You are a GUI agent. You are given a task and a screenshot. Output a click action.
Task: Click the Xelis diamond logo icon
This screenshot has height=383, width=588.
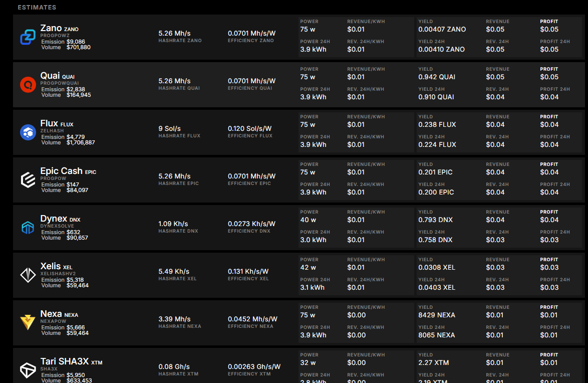[x=28, y=275]
